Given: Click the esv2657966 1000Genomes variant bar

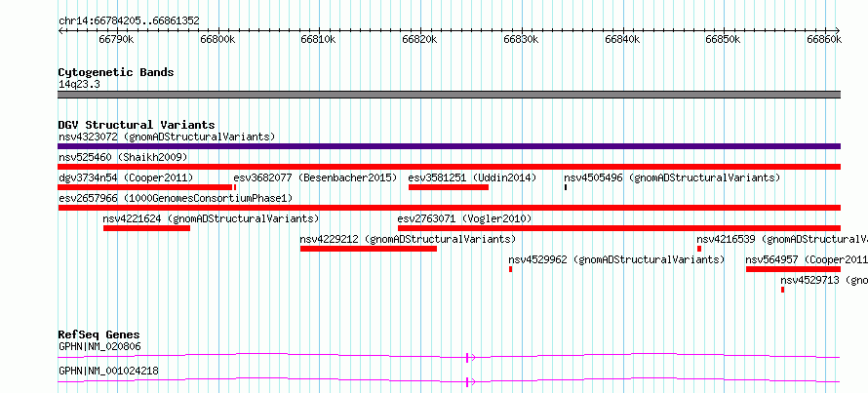Looking at the screenshot, I should coord(449,208).
